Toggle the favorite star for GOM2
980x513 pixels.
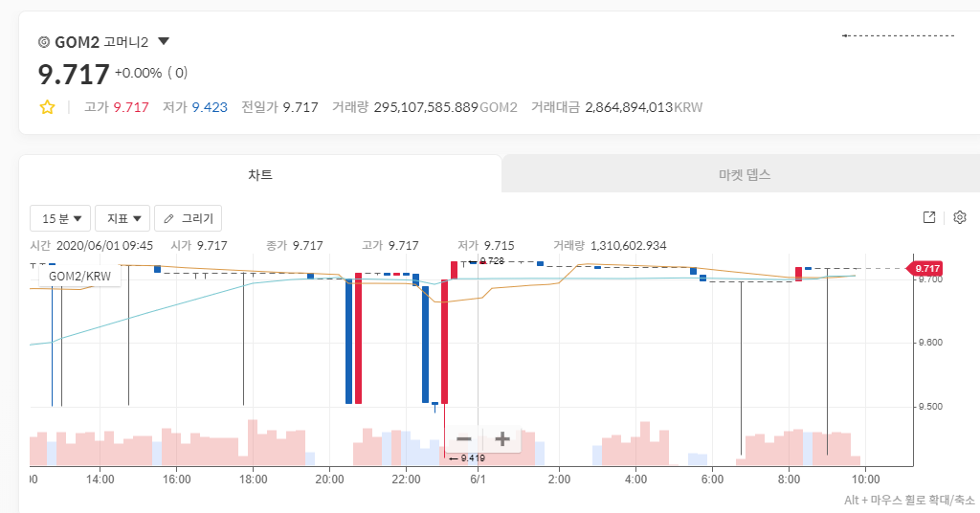click(x=47, y=107)
